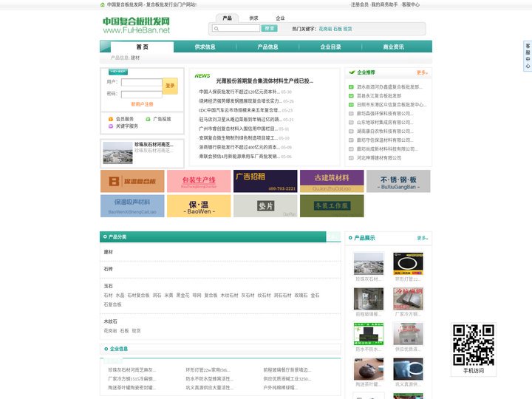The width and height of the screenshot is (532, 399).
Task: Click the 会员服务 orange icon
Action: [111, 119]
